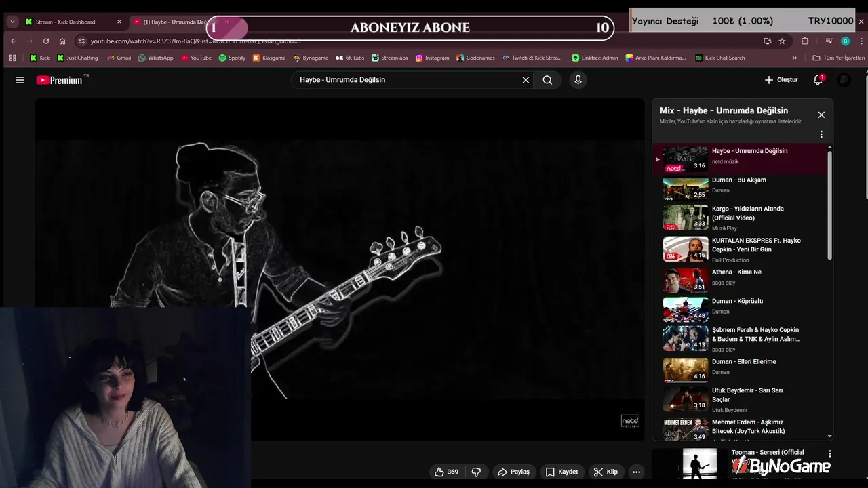The width and height of the screenshot is (868, 488).
Task: Click the browser address bar URL
Action: 196,41
